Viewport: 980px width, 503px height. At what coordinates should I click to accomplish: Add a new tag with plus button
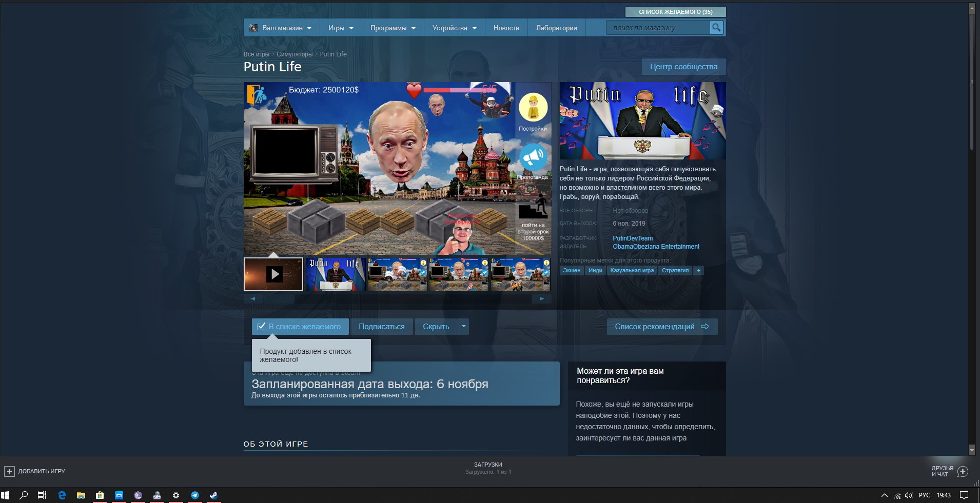[698, 270]
